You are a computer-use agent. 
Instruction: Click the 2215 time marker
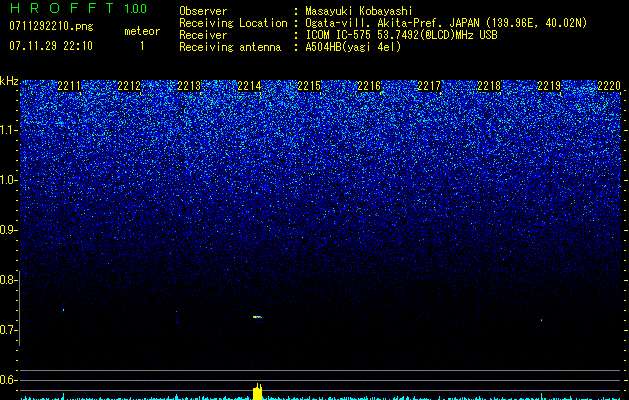(309, 85)
